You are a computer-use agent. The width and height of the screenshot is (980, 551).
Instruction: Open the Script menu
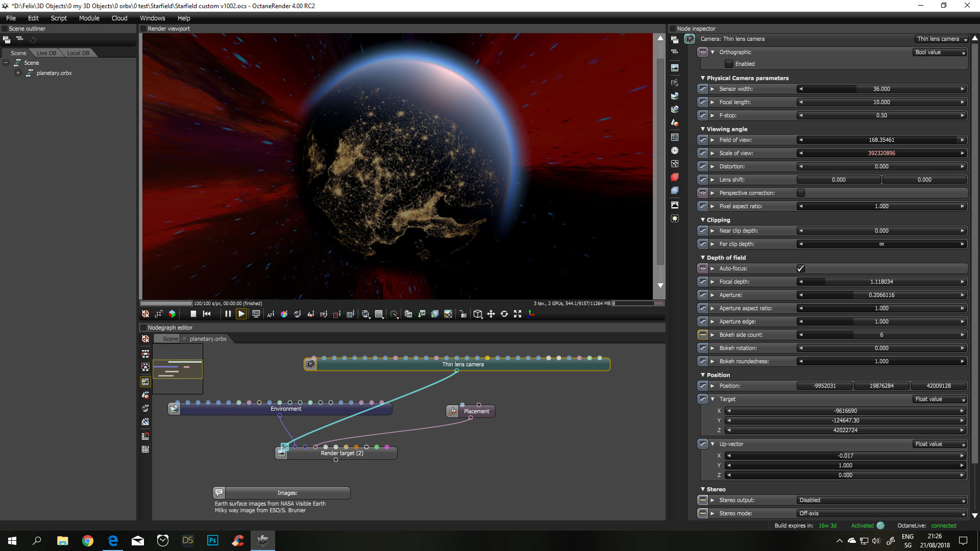point(59,18)
